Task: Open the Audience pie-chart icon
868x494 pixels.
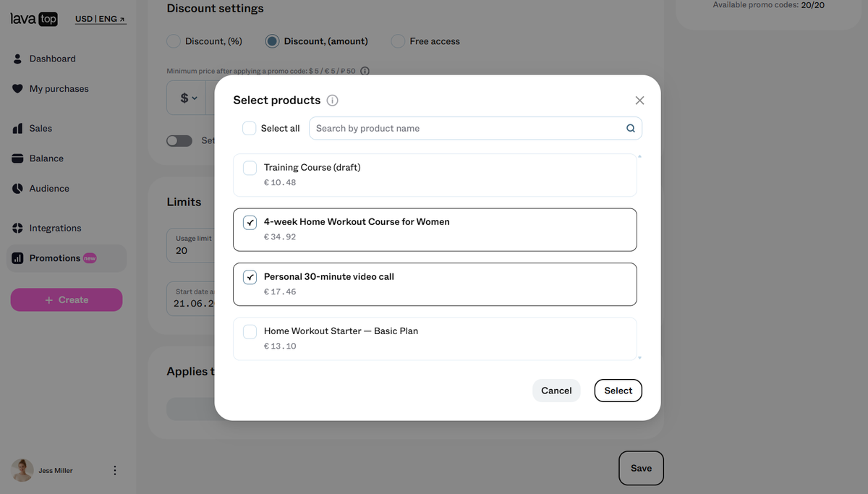Action: click(17, 189)
